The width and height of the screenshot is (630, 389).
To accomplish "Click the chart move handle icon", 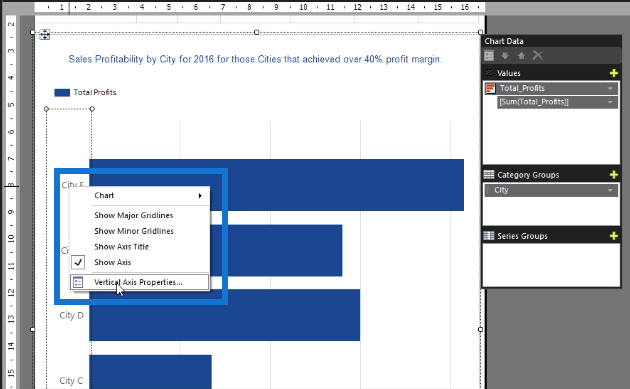I will click(45, 35).
